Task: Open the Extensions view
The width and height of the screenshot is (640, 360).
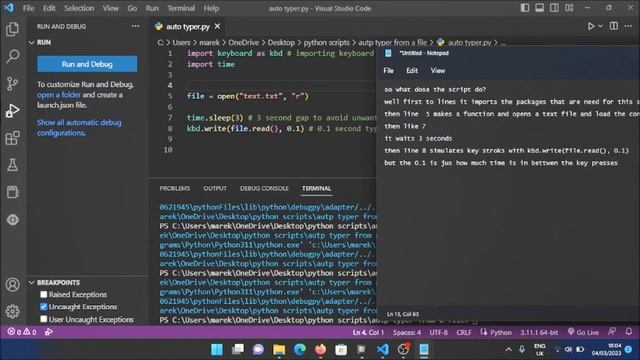Action: click(12, 138)
